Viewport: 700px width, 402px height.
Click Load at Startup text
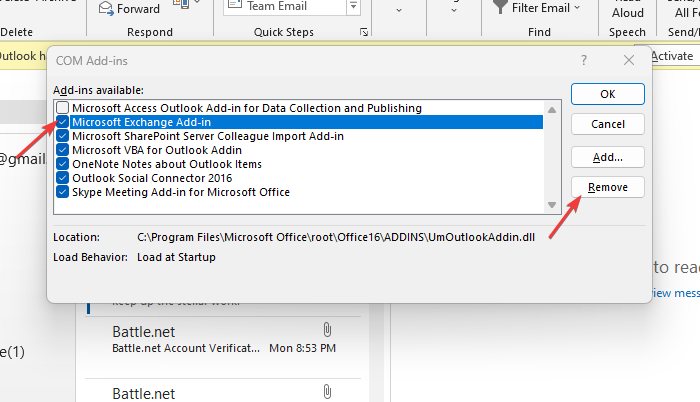[x=176, y=257]
